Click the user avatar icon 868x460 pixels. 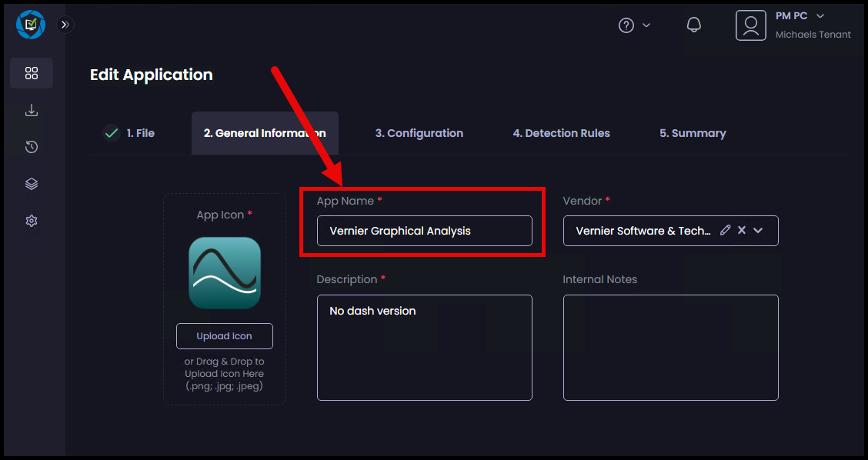click(750, 25)
